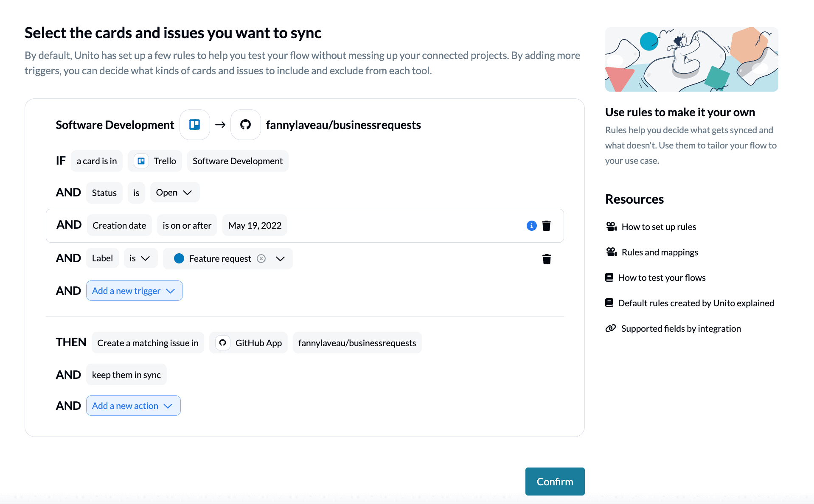
Task: Open the Rules and mappings resource
Action: tap(660, 252)
